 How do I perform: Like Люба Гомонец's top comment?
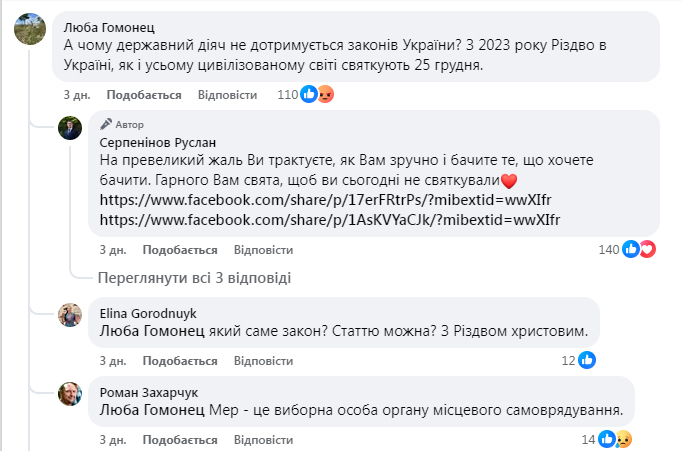click(x=144, y=95)
